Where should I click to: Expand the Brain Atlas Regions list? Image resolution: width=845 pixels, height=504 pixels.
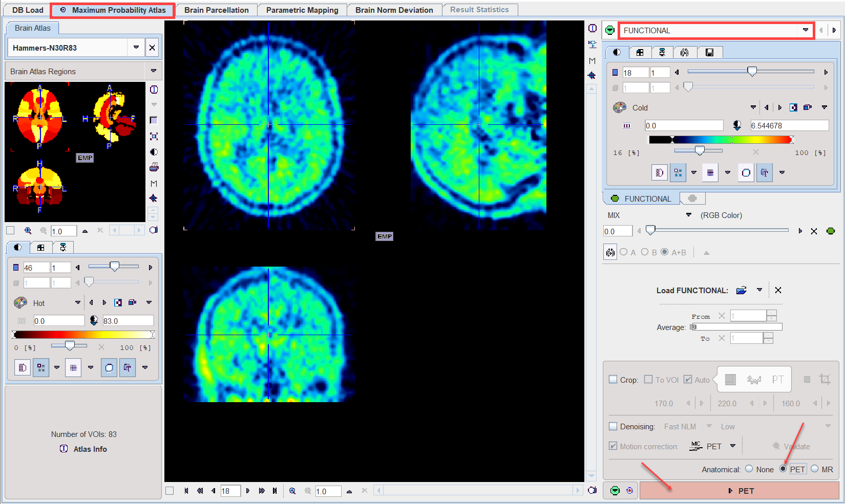pyautogui.click(x=154, y=71)
